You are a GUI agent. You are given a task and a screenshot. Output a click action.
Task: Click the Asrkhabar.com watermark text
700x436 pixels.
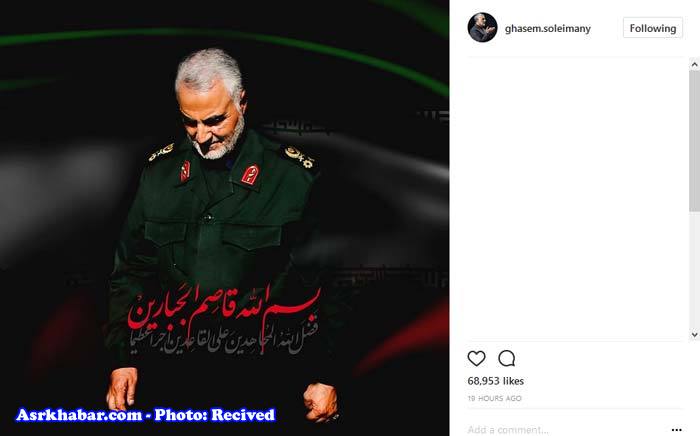click(146, 415)
